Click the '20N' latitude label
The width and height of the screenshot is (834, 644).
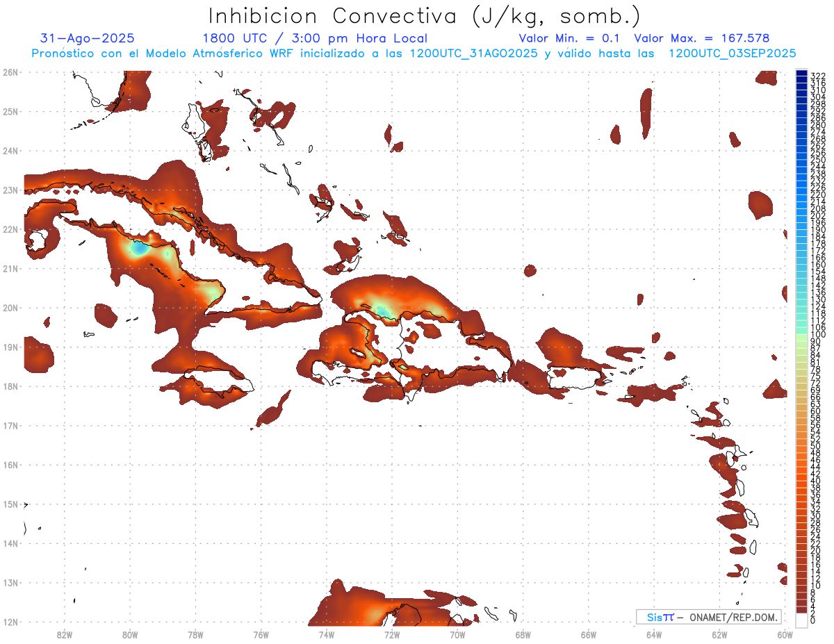point(10,308)
